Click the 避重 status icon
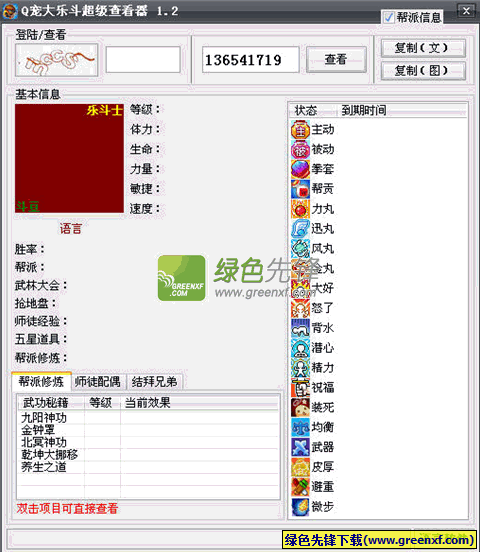The height and width of the screenshot is (552, 480). pos(300,487)
